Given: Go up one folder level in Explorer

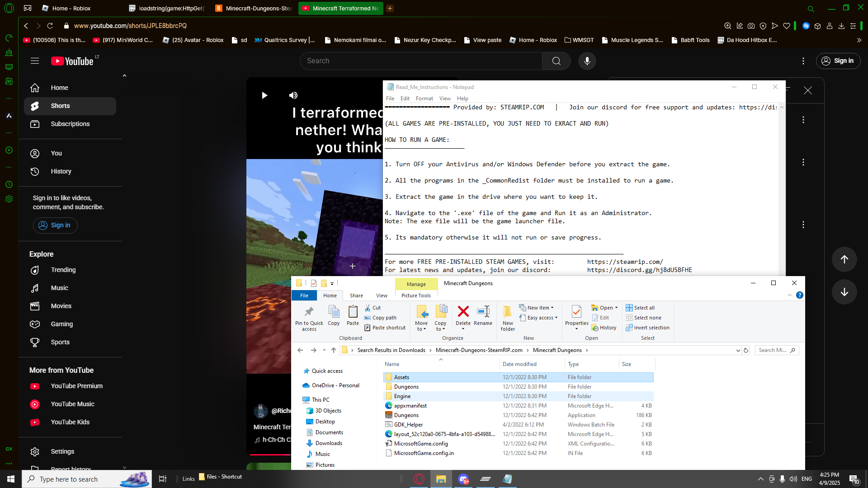Looking at the screenshot, I should pos(334,350).
